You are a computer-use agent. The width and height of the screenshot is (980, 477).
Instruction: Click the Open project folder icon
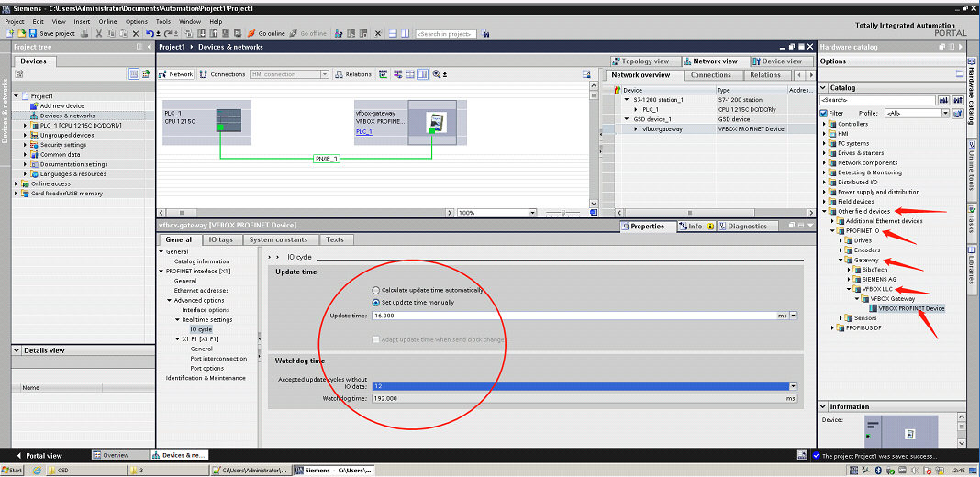pyautogui.click(x=22, y=33)
